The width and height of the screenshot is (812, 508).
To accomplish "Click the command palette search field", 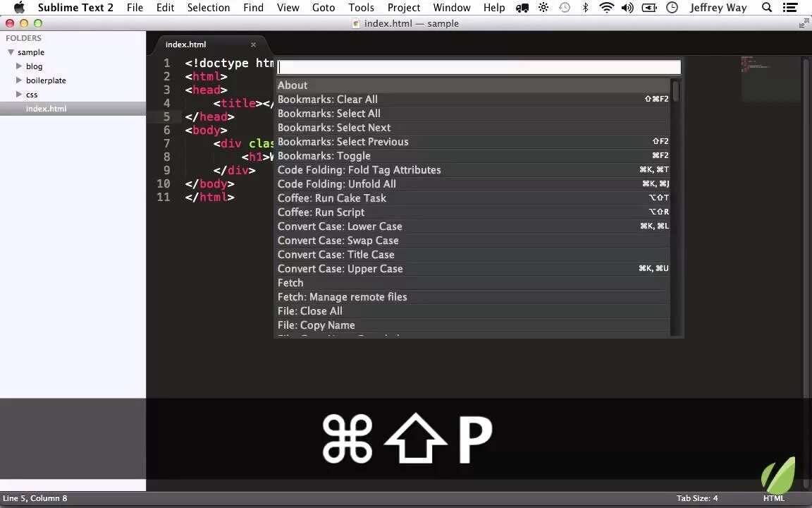I will 479,68.
